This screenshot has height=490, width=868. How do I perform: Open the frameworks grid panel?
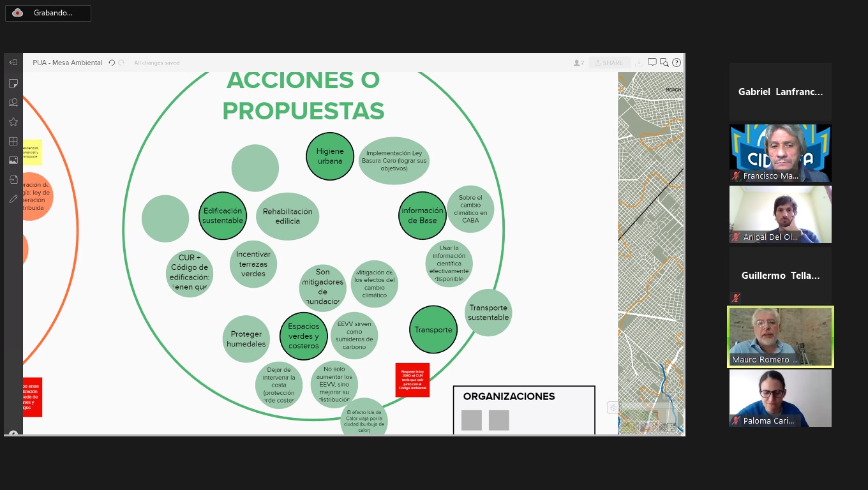[13, 140]
